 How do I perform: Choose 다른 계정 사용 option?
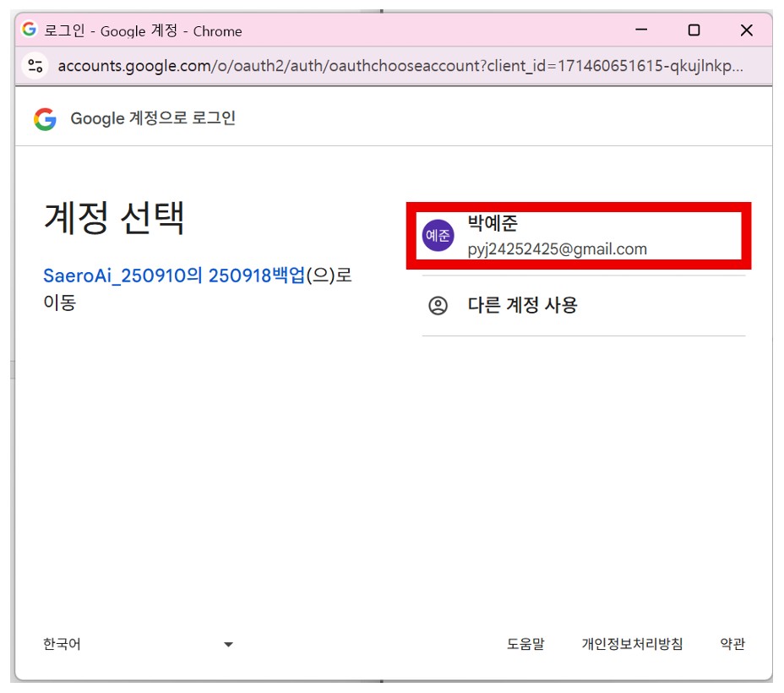pyautogui.click(x=584, y=305)
